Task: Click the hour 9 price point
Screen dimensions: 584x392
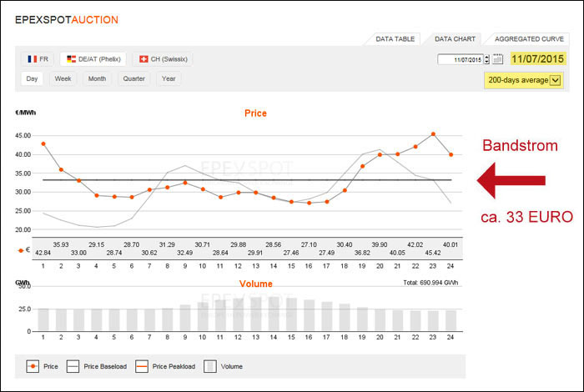Action: point(185,183)
